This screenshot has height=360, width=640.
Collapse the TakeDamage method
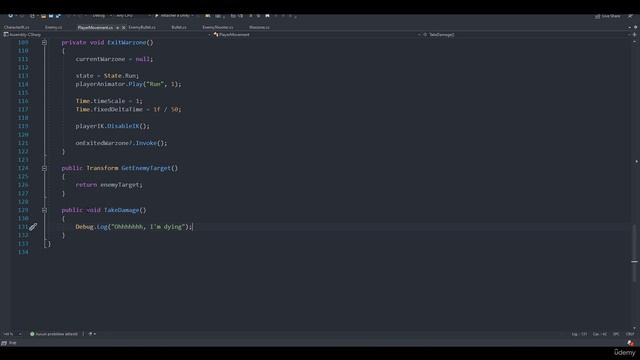pos(44,210)
